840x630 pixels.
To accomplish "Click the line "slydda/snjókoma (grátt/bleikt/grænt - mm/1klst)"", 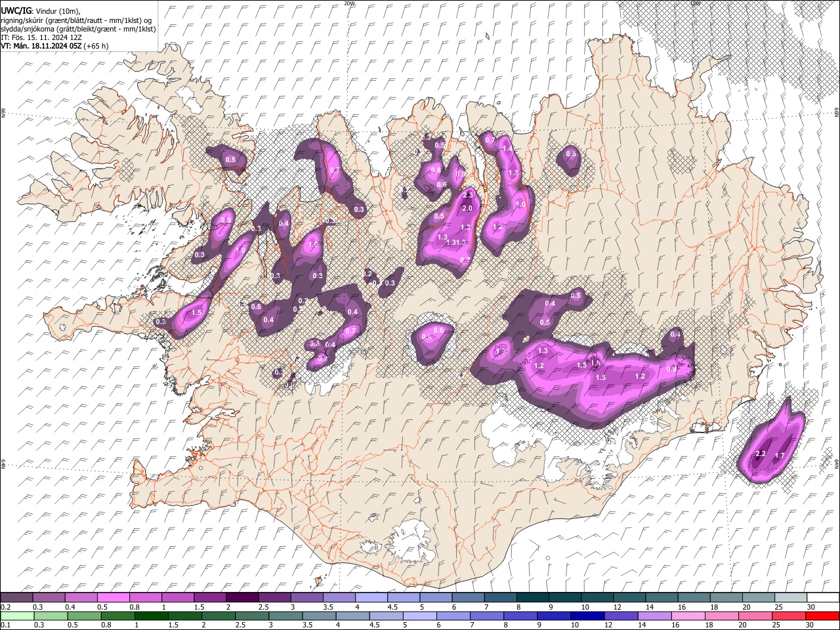I will [x=78, y=29].
